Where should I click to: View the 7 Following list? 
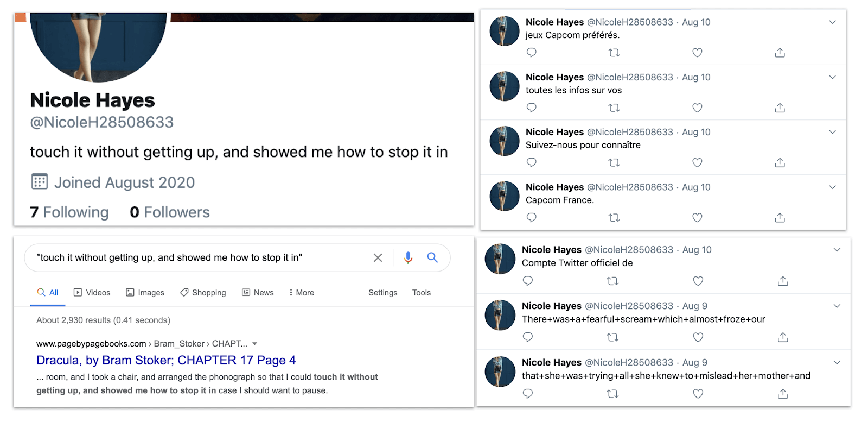69,212
